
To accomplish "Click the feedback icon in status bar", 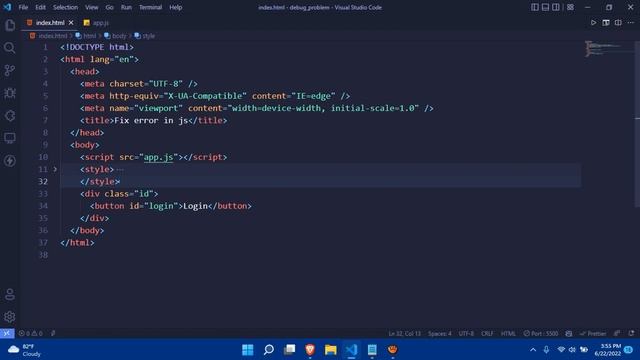I will [x=617, y=333].
